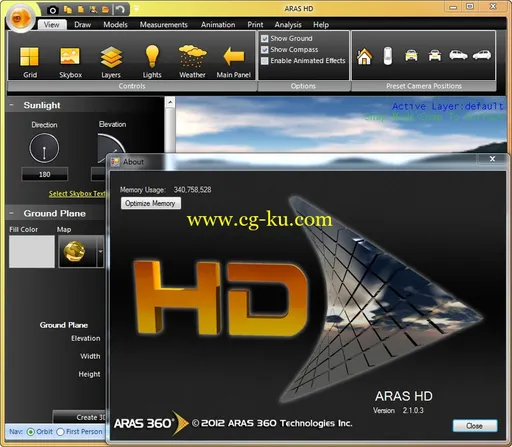Toggle the Show Ground checkbox
512x447 pixels.
[265, 39]
